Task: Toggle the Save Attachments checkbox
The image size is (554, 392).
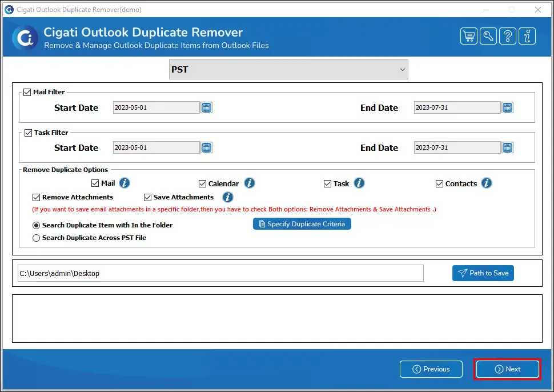Action: pyautogui.click(x=148, y=197)
